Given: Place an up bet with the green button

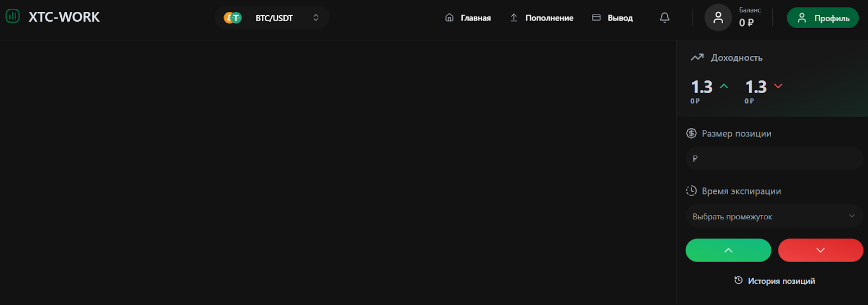Looking at the screenshot, I should (728, 250).
